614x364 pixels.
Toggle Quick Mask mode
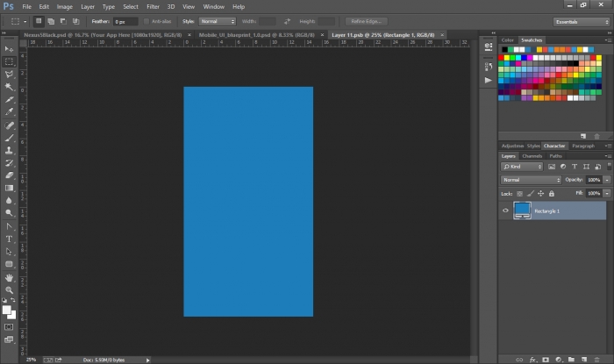click(x=9, y=327)
